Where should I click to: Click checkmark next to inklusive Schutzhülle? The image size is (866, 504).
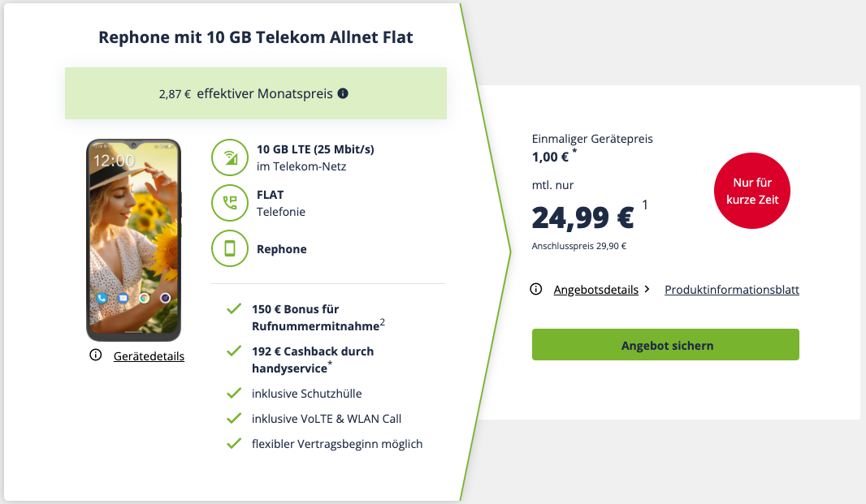pyautogui.click(x=234, y=394)
